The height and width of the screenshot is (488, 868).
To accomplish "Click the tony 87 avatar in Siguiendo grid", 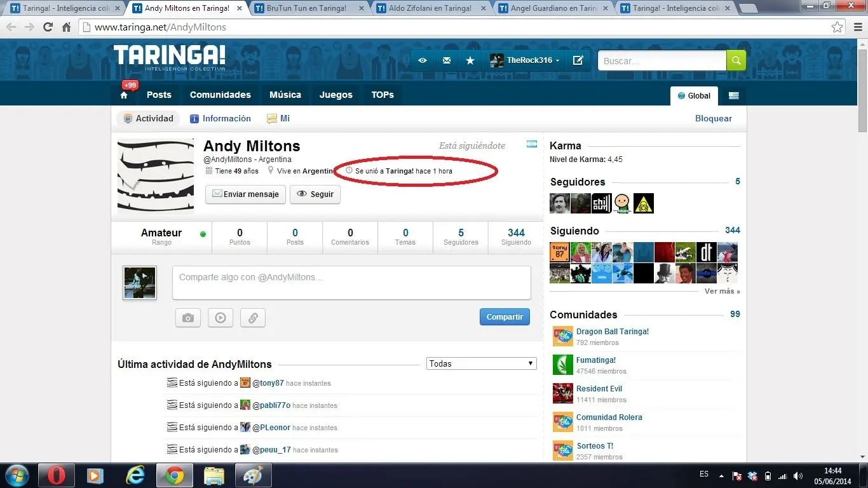I will pyautogui.click(x=559, y=252).
